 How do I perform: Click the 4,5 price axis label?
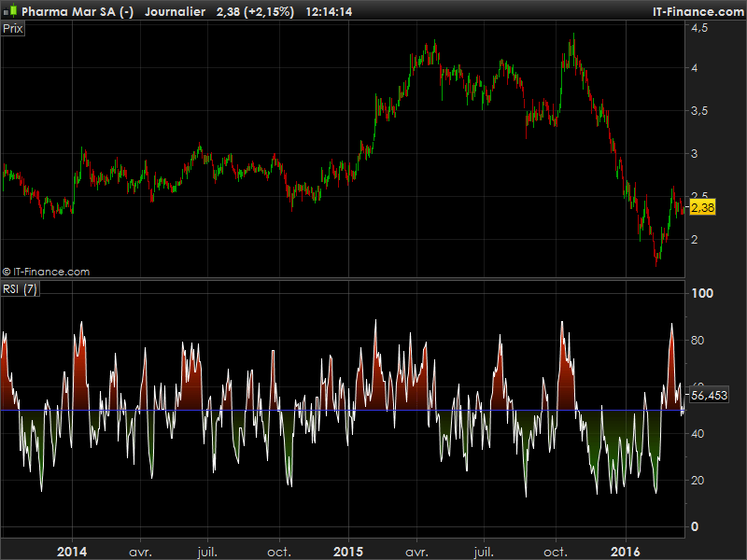coord(699,28)
